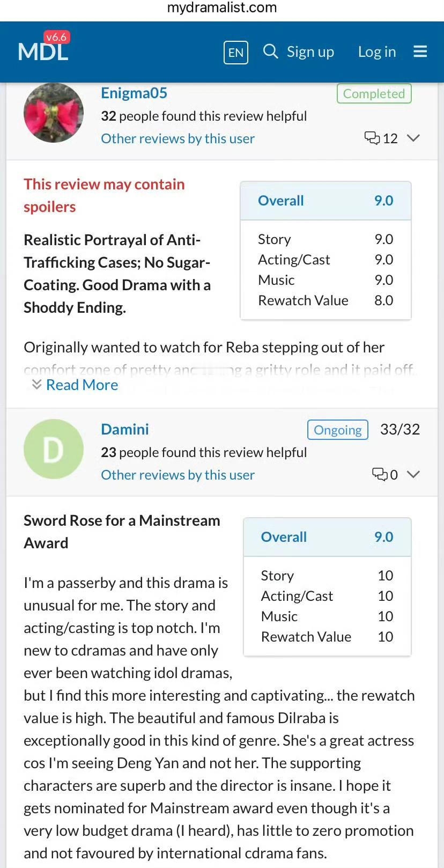Image resolution: width=444 pixels, height=868 pixels.
Task: Click Log in in the header
Action: (377, 52)
